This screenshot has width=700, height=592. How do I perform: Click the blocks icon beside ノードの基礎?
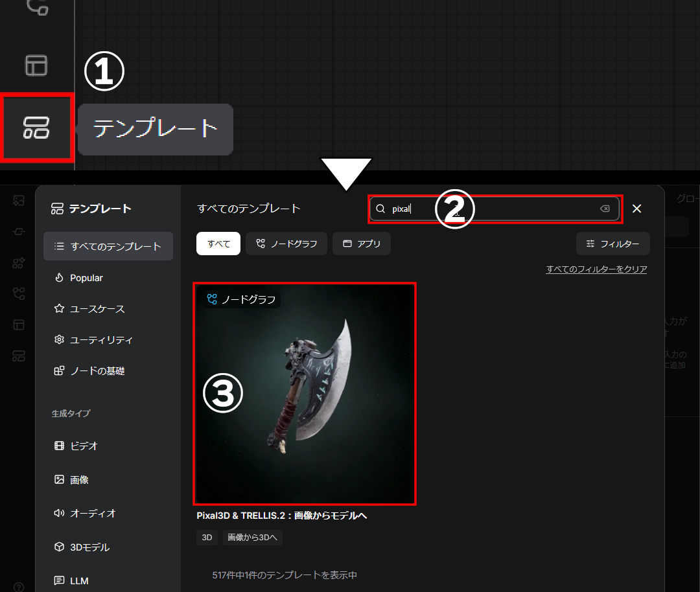59,370
